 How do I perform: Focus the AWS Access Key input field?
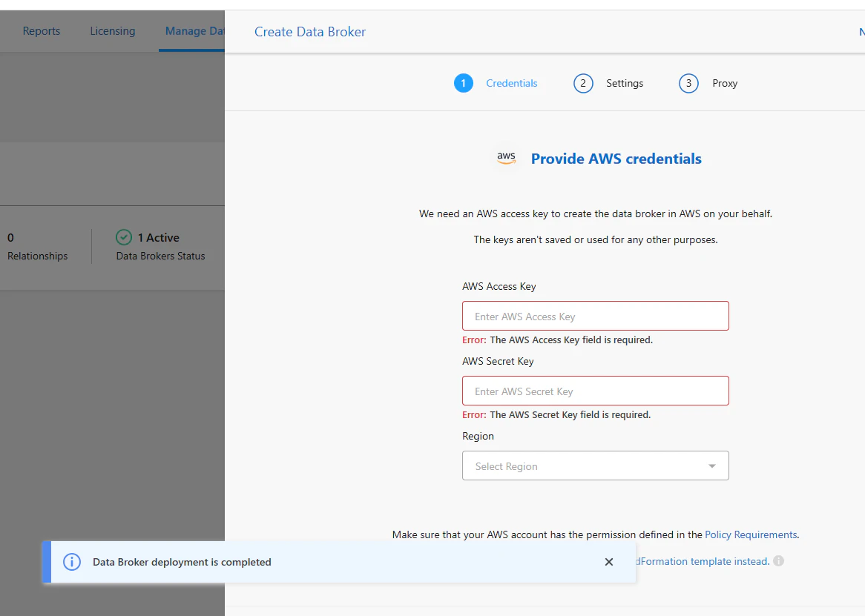click(595, 317)
